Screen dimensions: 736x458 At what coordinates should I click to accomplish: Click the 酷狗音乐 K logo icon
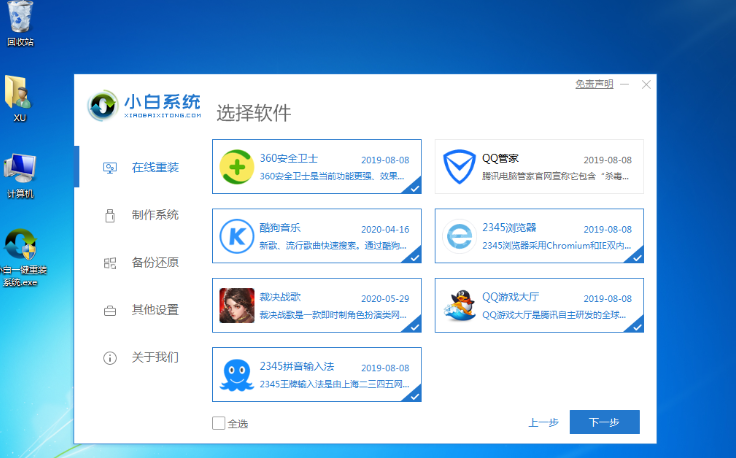pos(237,235)
